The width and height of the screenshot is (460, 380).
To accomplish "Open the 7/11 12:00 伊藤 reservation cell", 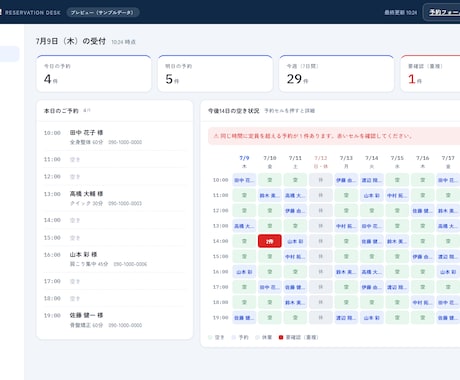I will click(295, 211).
